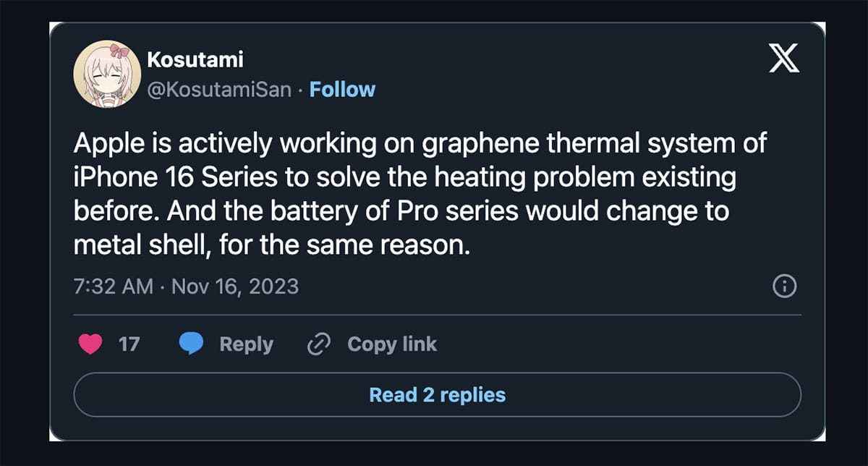Click the info circle icon

point(785,287)
